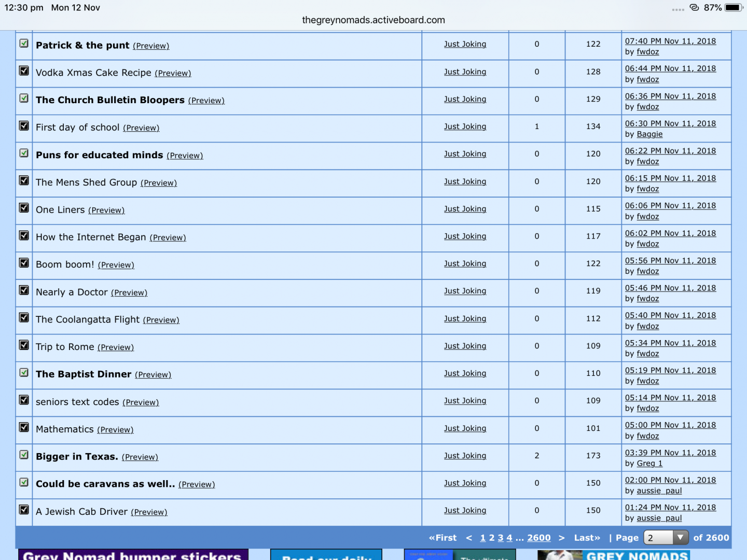The height and width of the screenshot is (560, 747).
Task: Open last post dated 03:39 PM Nov 11
Action: pos(670,453)
